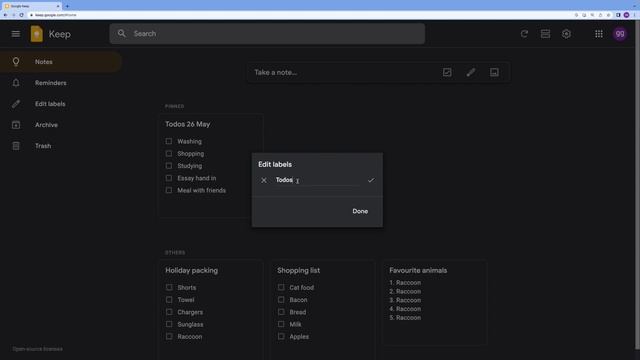Delete the Todos label with X icon
640x360 pixels.
[264, 180]
